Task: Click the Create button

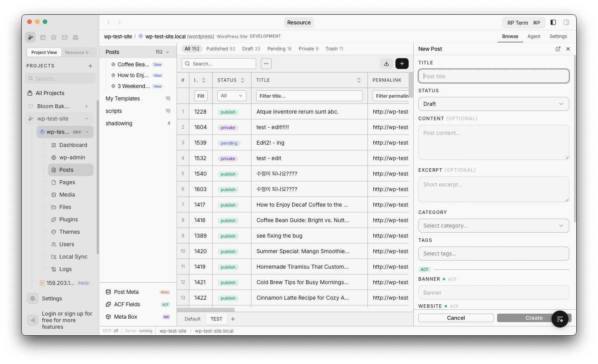Action: tap(534, 317)
